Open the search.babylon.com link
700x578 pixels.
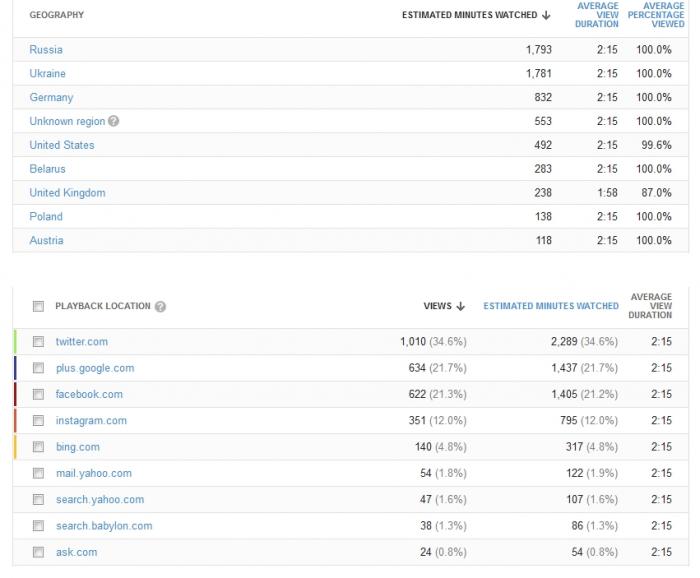pos(104,526)
